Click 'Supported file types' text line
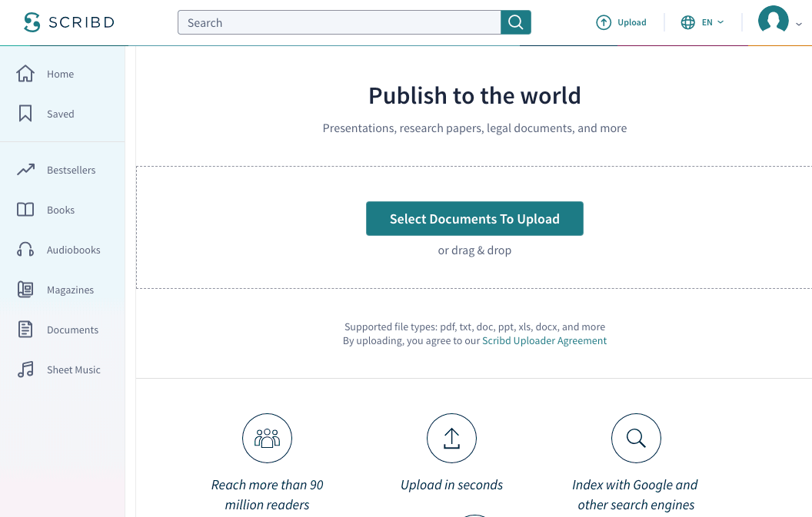Viewport: 812px width, 517px height. point(475,326)
